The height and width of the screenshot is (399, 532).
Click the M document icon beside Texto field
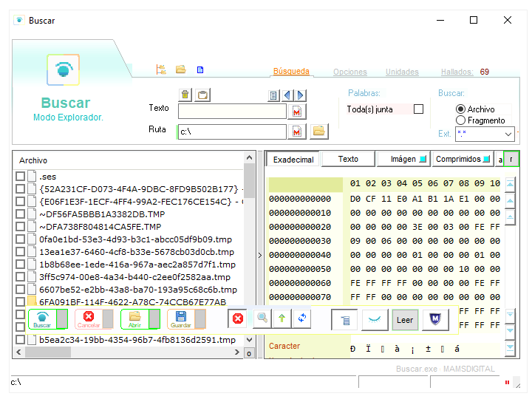pos(297,112)
